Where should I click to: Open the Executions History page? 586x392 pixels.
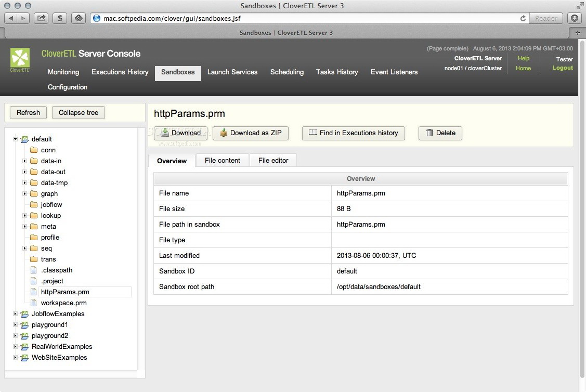point(120,72)
